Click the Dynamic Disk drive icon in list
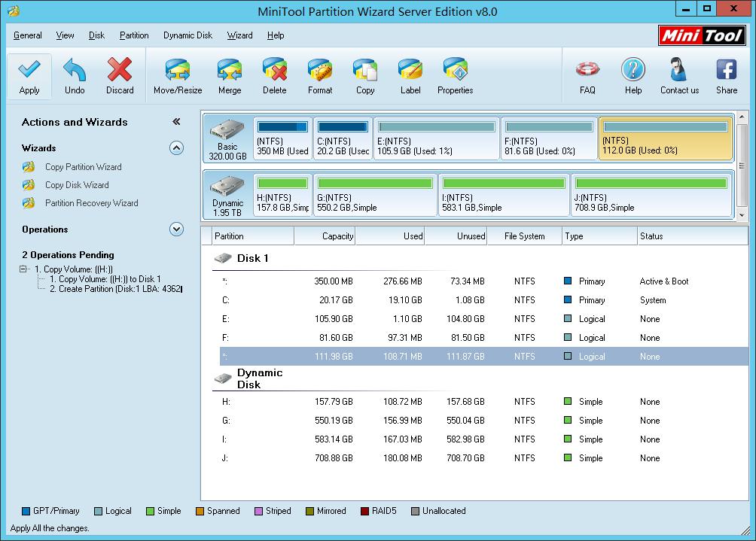 point(223,378)
